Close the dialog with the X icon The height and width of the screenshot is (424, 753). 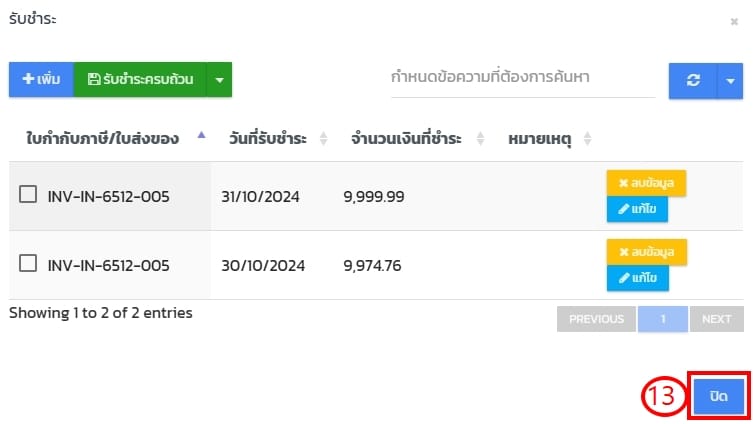pyautogui.click(x=734, y=20)
